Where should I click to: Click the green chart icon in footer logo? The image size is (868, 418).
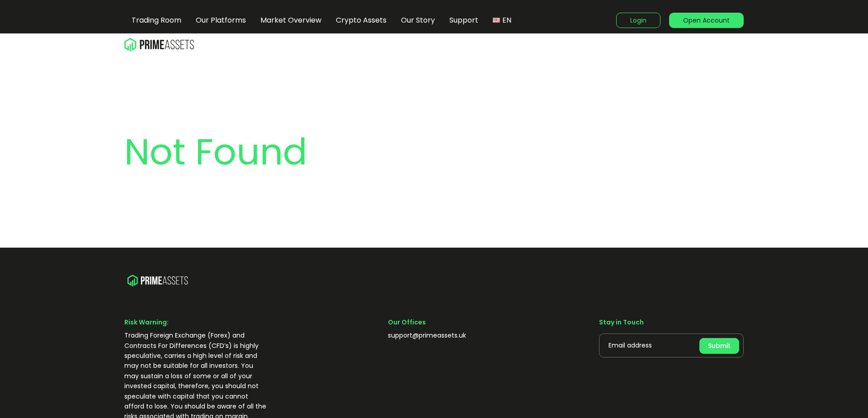click(x=132, y=280)
